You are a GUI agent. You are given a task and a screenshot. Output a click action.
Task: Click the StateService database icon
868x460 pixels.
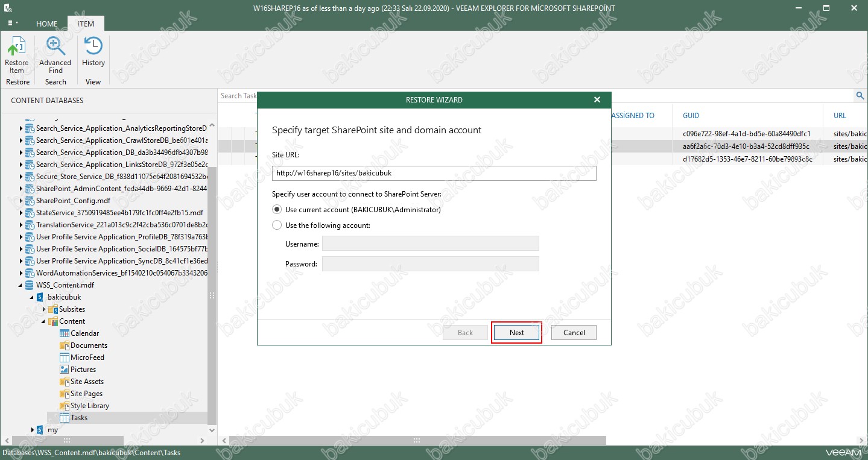pyautogui.click(x=30, y=213)
